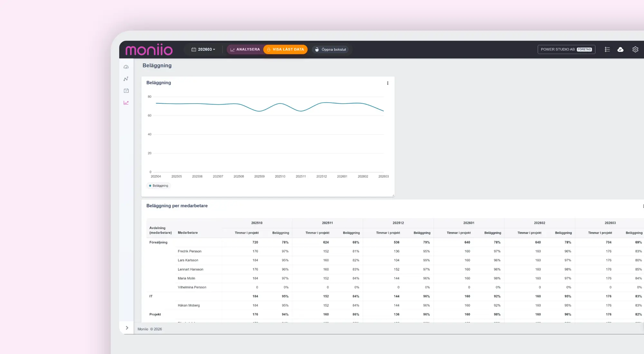Select employee Fredrik Persson
This screenshot has height=354, width=644.
pos(190,251)
